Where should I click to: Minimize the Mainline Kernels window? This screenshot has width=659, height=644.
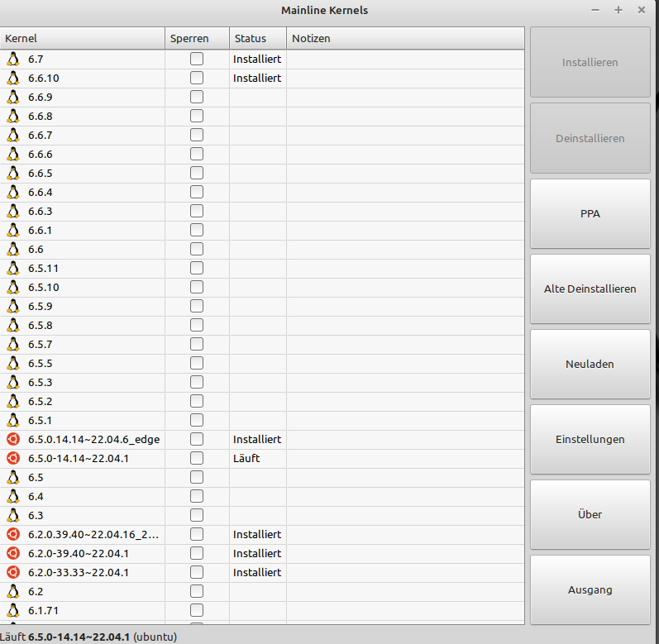(595, 10)
